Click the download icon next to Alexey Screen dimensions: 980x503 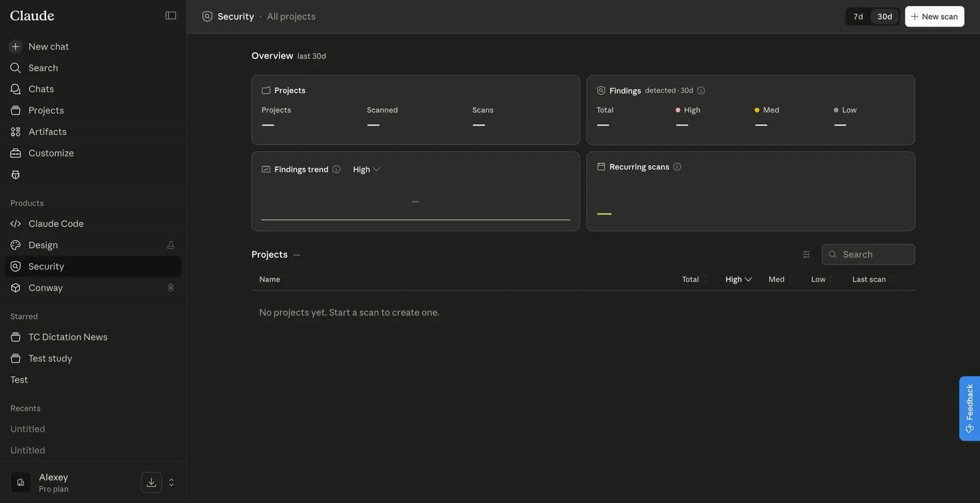point(151,482)
